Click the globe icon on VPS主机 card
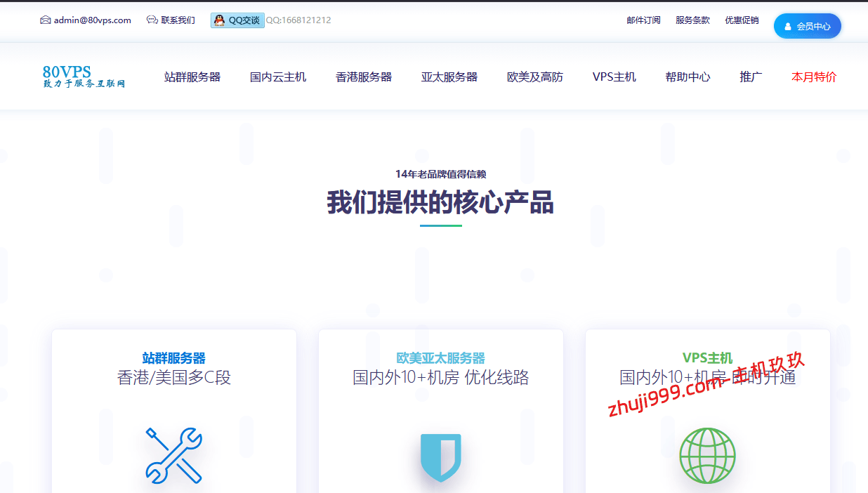The height and width of the screenshot is (493, 868). tap(706, 456)
